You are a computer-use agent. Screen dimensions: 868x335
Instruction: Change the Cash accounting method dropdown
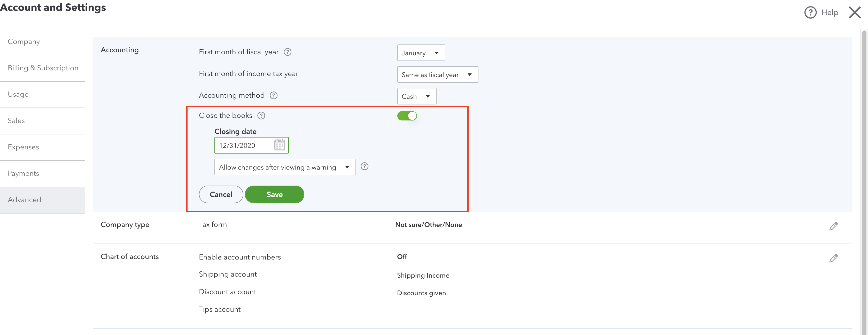coord(416,96)
